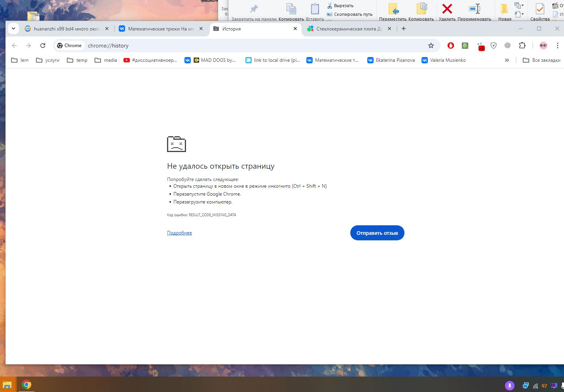Open the shield checkmark extension
The image size is (564, 392).
point(494,46)
